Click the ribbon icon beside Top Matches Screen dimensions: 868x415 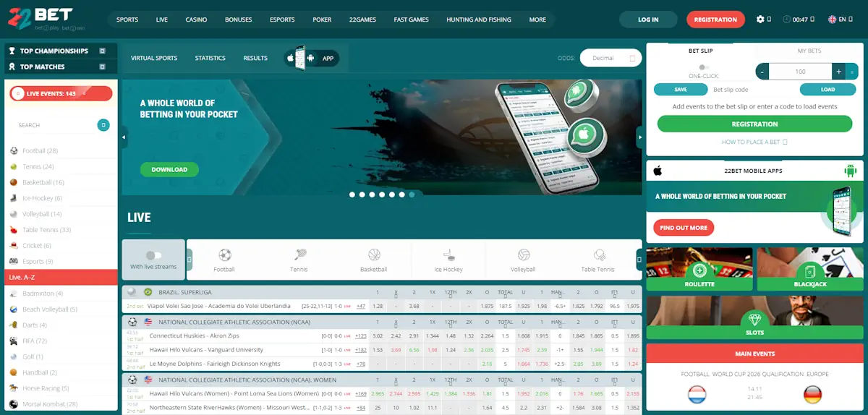point(12,67)
